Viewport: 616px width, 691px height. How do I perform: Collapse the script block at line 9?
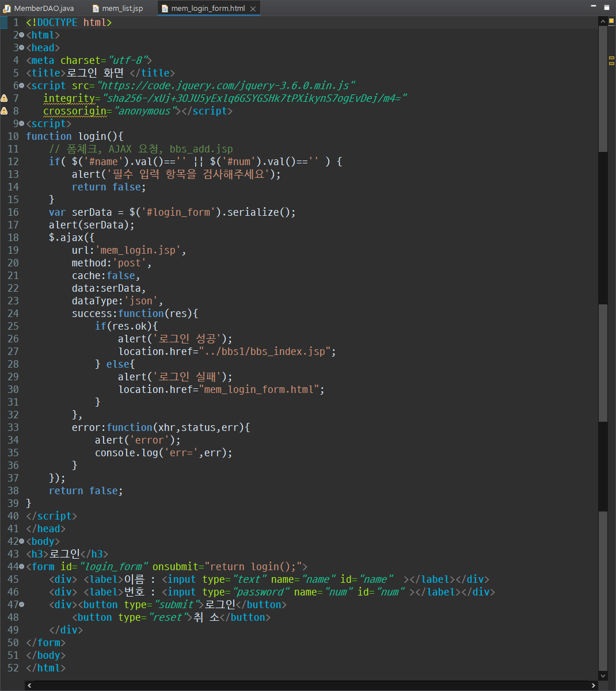pyautogui.click(x=21, y=124)
